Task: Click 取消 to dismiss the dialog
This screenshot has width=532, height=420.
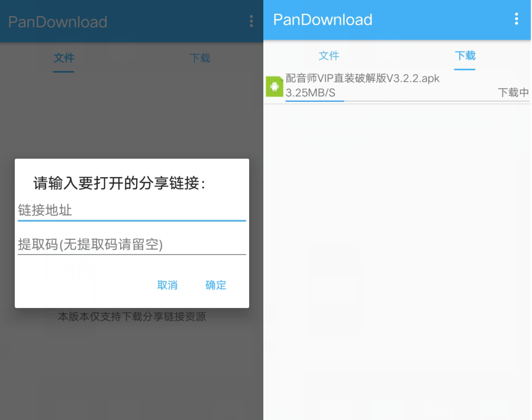Action: coord(167,285)
